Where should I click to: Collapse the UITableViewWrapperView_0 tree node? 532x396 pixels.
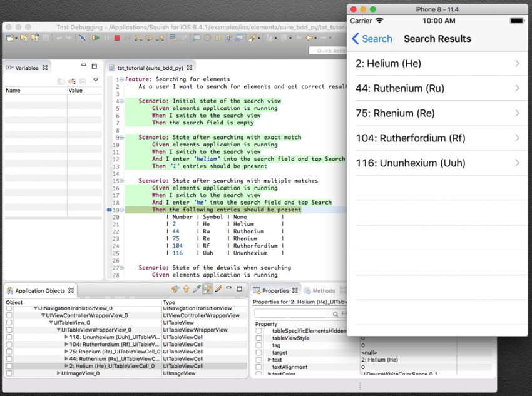59,330
